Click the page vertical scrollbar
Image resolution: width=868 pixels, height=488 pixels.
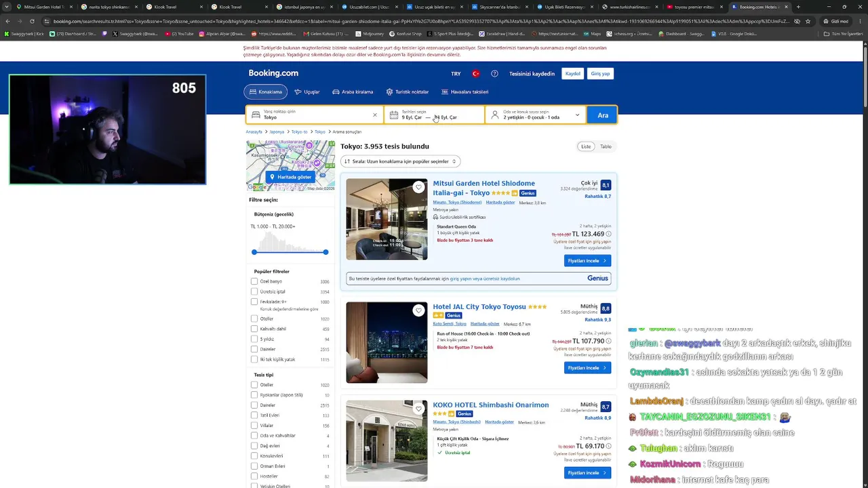pyautogui.click(x=865, y=75)
